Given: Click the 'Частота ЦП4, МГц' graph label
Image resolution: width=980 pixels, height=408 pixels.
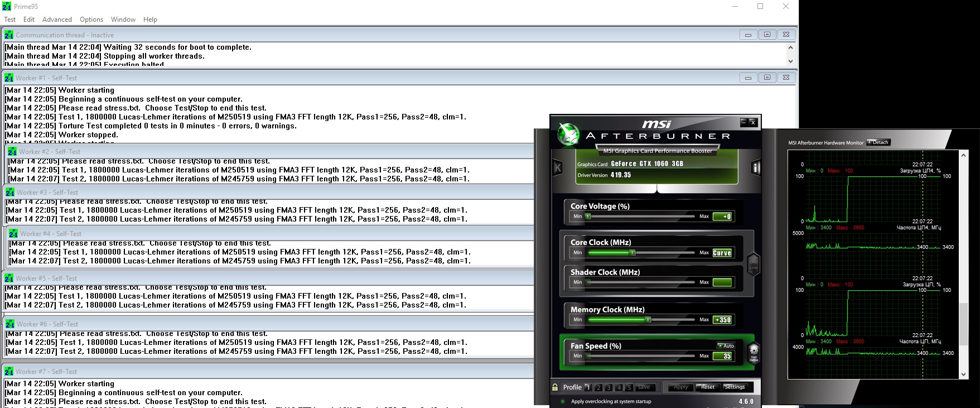Looking at the screenshot, I should click(920, 228).
